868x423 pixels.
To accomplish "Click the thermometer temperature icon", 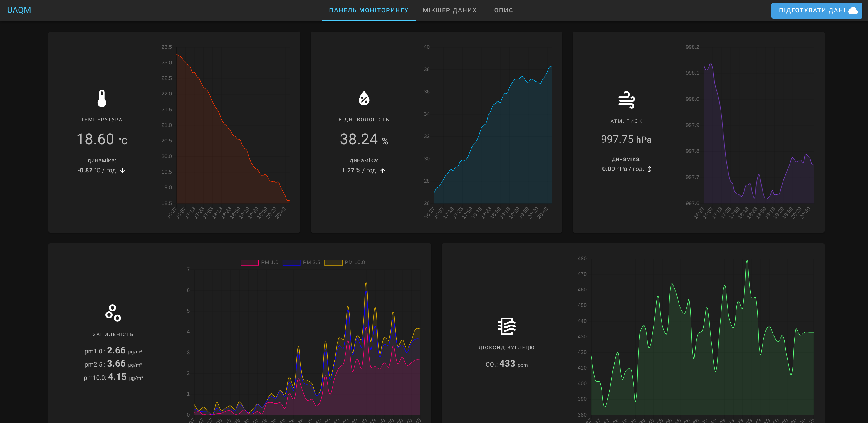I will (x=102, y=98).
